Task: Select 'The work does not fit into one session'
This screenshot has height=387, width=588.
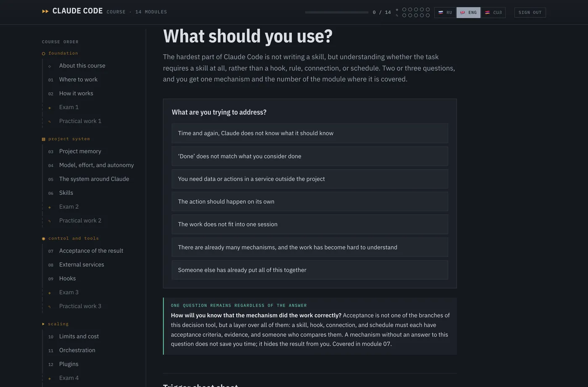Action: pos(310,224)
